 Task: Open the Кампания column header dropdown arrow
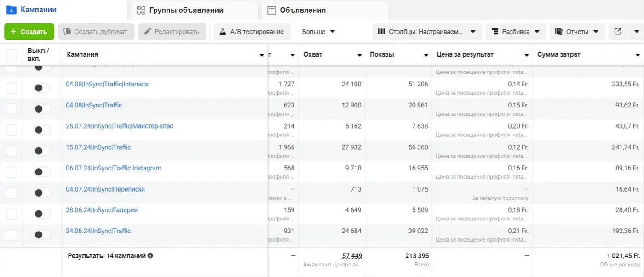262,55
